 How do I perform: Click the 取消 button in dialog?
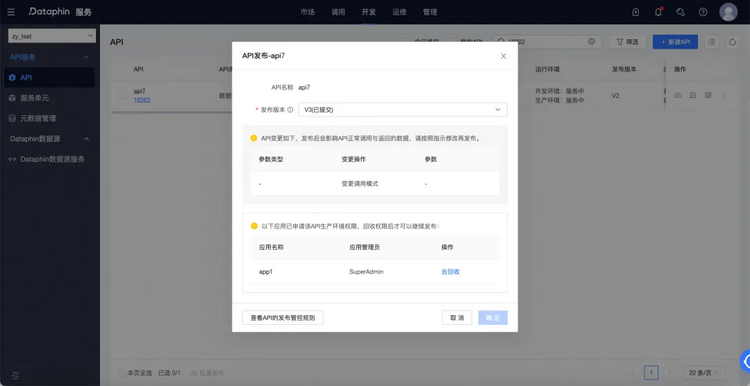coord(457,318)
